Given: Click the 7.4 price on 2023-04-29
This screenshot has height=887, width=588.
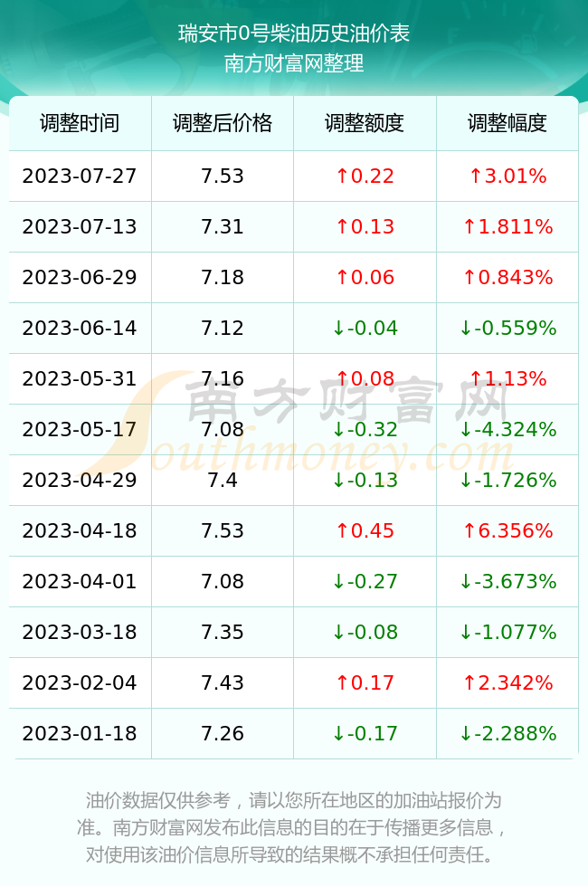Looking at the screenshot, I should tap(223, 481).
